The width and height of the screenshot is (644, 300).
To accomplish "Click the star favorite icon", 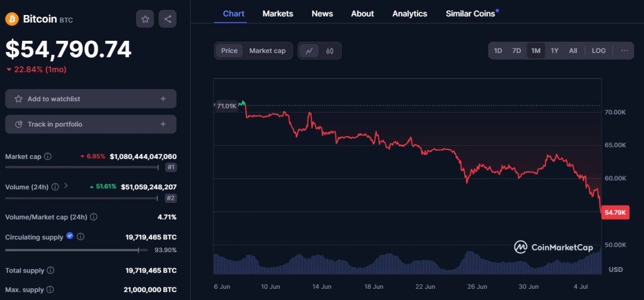I will [145, 19].
